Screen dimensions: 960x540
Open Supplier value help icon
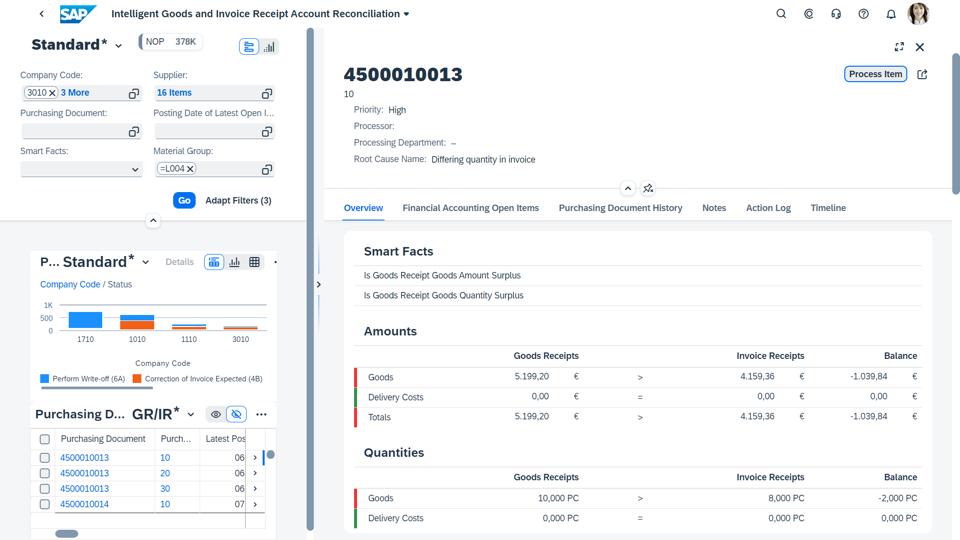click(x=266, y=93)
